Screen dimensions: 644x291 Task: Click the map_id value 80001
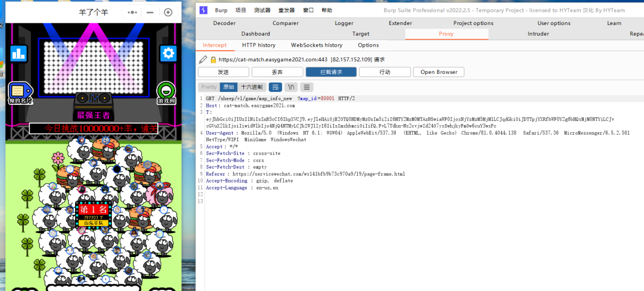coord(326,98)
